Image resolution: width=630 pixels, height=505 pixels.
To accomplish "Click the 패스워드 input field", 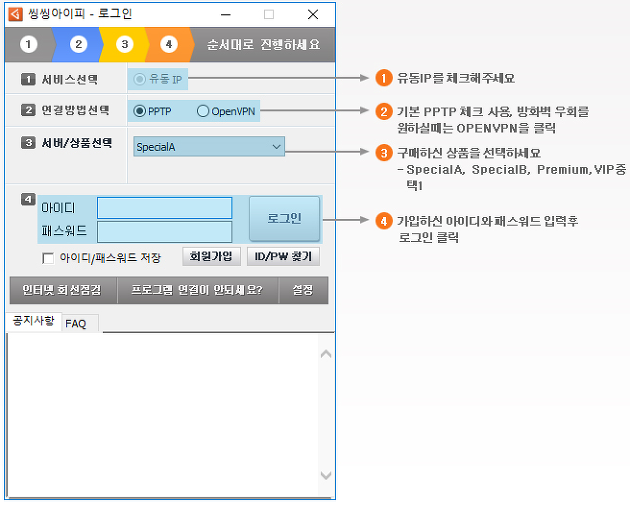I will coord(164,232).
